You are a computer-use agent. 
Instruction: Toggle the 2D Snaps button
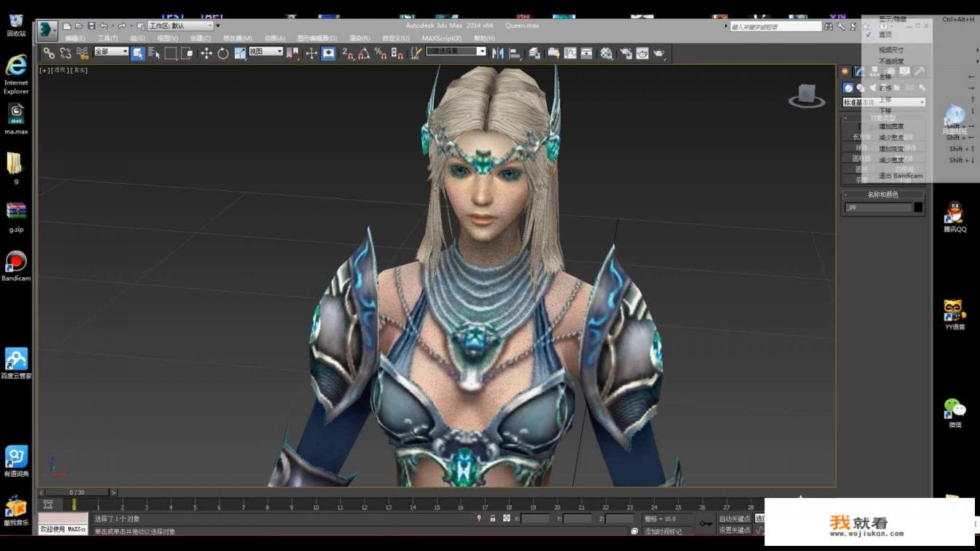pyautogui.click(x=348, y=52)
